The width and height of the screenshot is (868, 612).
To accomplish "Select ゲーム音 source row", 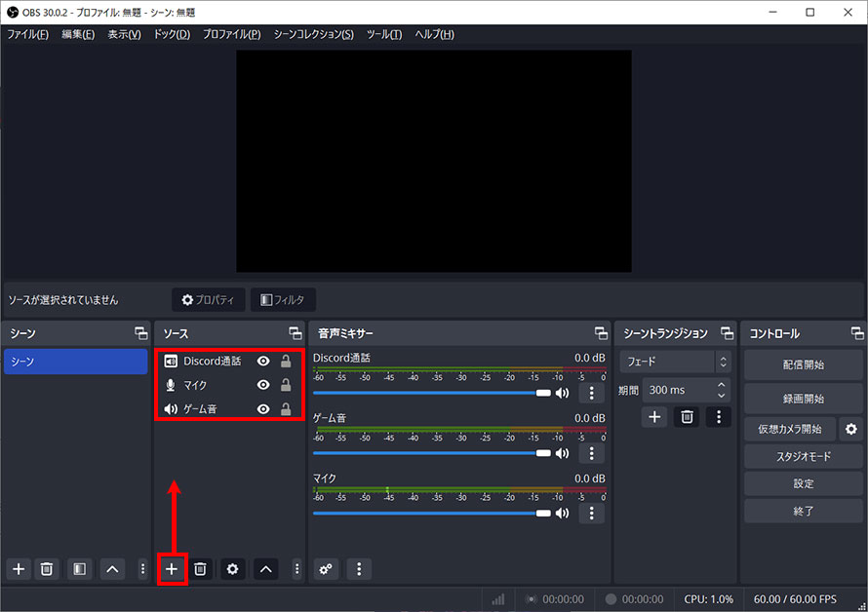I will tap(229, 409).
